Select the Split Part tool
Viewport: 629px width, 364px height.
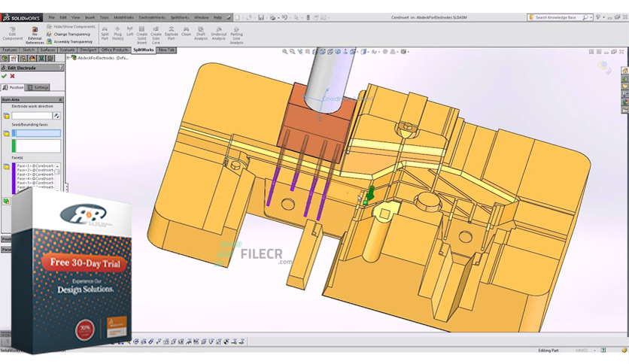click(x=105, y=33)
